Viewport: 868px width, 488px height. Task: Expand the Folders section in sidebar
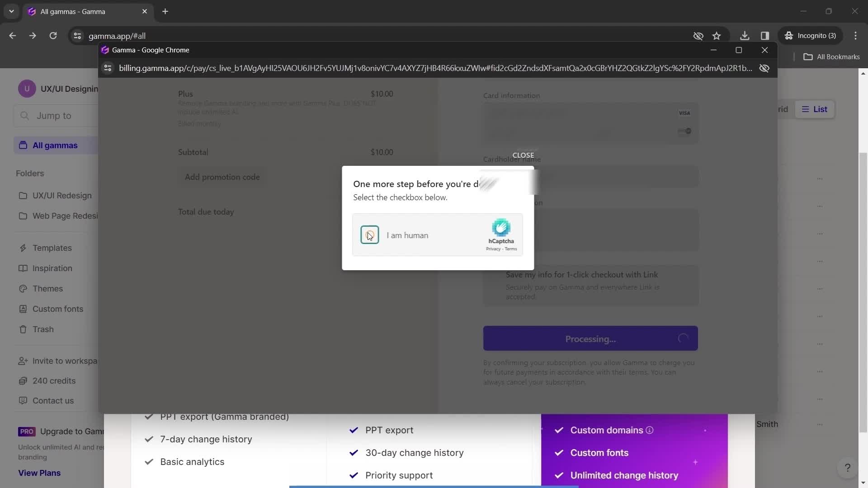click(30, 173)
